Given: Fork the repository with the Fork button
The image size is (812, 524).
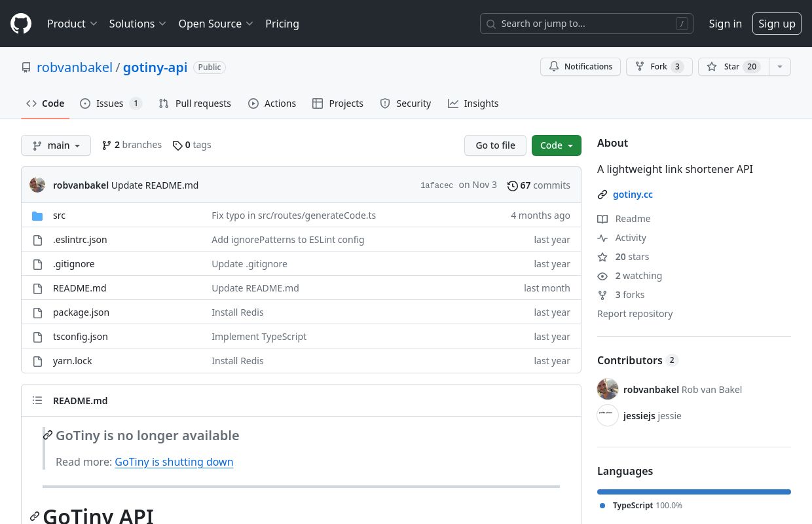Looking at the screenshot, I should pos(659,67).
